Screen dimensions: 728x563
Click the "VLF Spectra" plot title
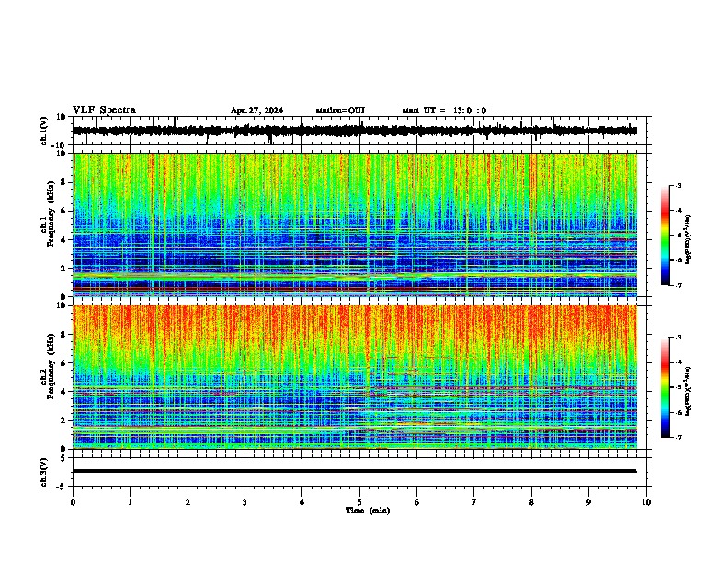(104, 110)
